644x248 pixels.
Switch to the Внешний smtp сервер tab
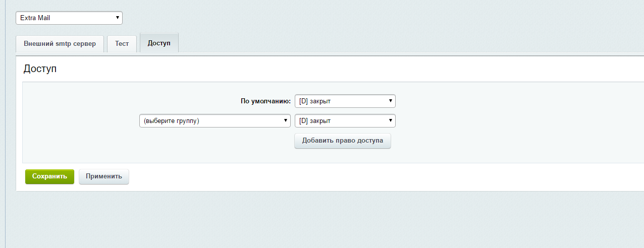(x=60, y=44)
